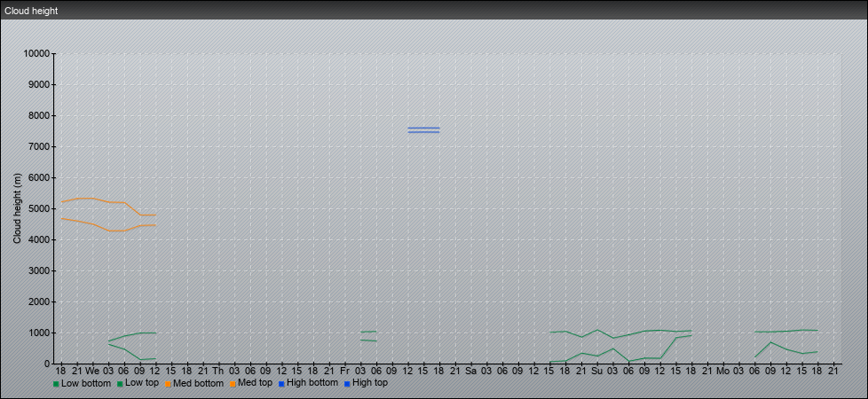The width and height of the screenshot is (868, 399).
Task: Click the 1000 y-axis value
Action: (x=39, y=332)
